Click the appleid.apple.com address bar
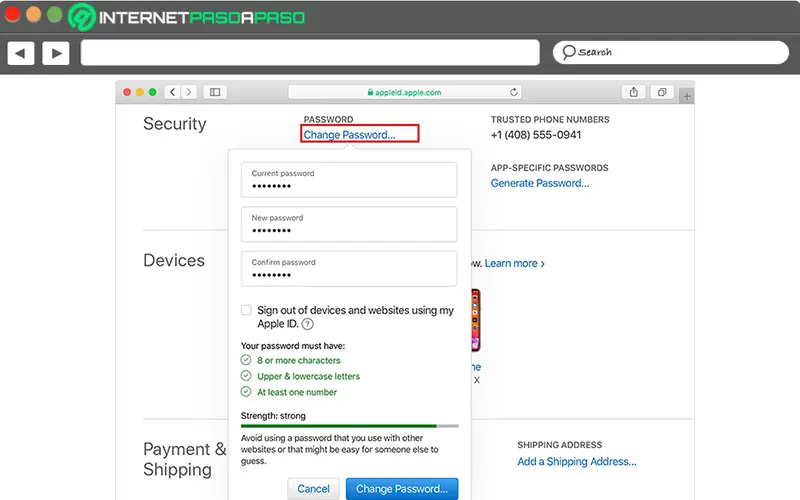 405,92
